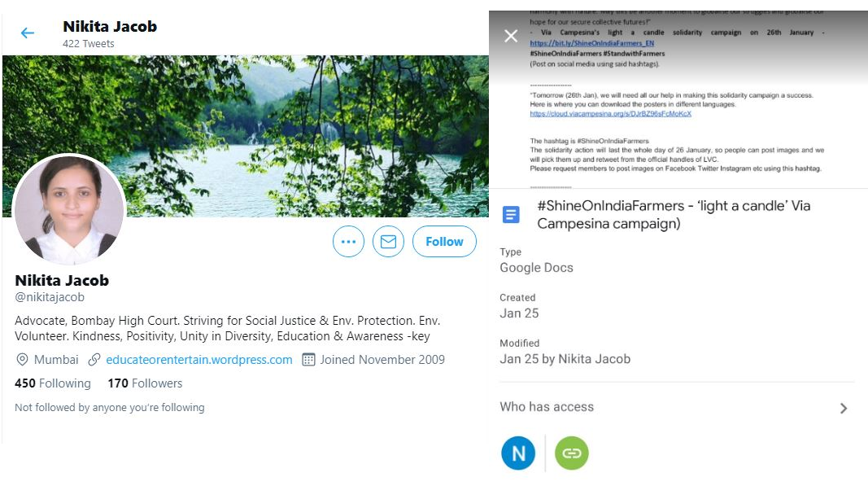Click the Who has access label

[x=547, y=407]
